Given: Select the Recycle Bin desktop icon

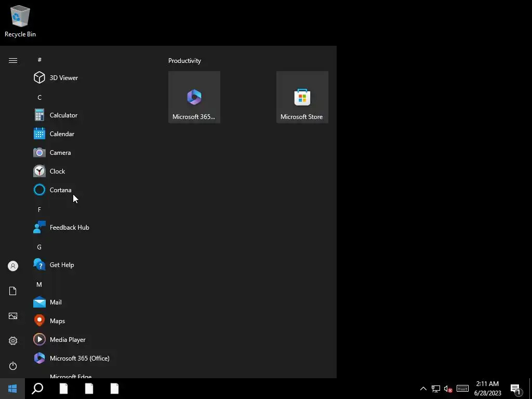Looking at the screenshot, I should [x=20, y=21].
